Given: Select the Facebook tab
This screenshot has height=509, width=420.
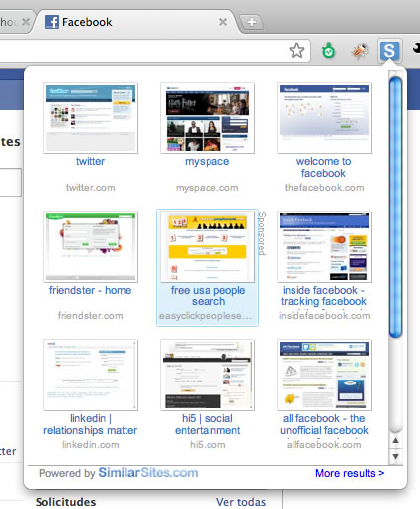Looking at the screenshot, I should pyautogui.click(x=136, y=22).
